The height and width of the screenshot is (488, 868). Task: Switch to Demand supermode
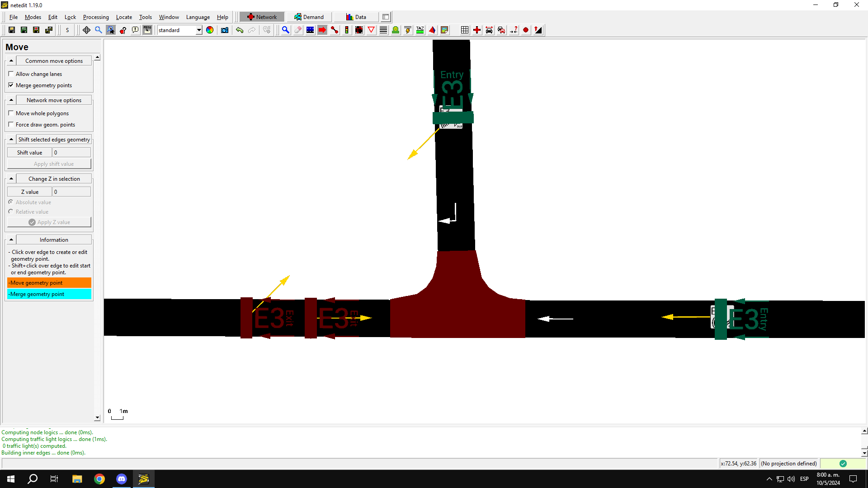(309, 17)
